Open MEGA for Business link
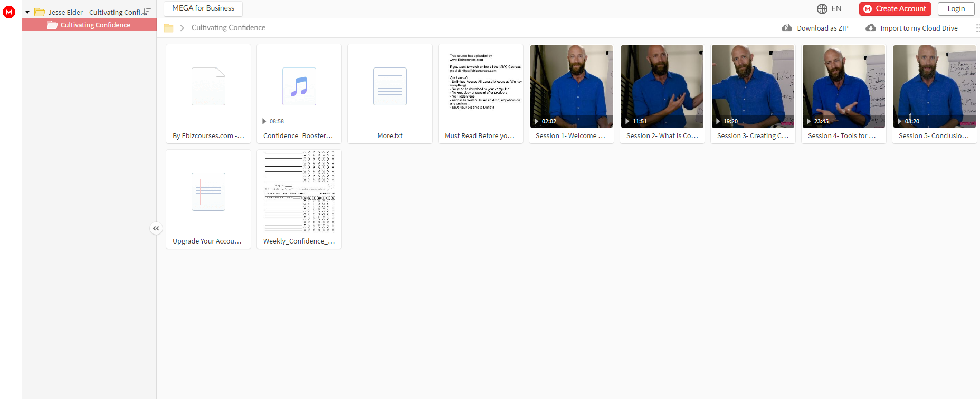This screenshot has height=399, width=980. click(203, 8)
